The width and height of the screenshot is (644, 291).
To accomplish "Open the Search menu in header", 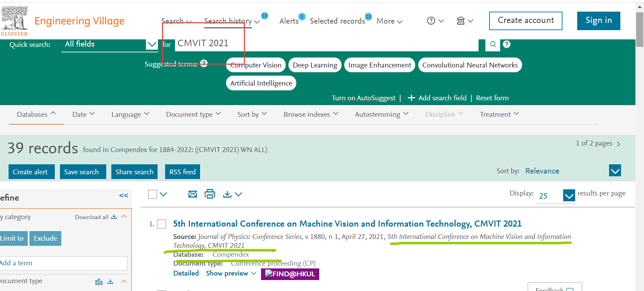I will click(176, 21).
